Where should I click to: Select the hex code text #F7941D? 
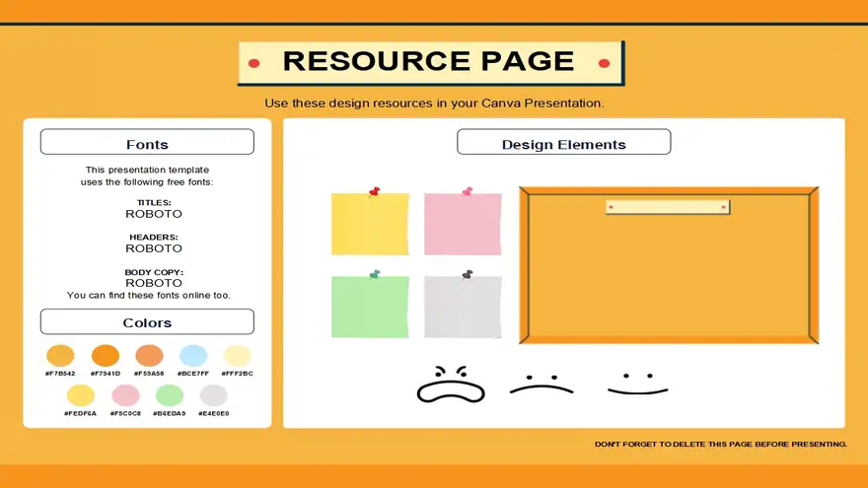click(106, 374)
